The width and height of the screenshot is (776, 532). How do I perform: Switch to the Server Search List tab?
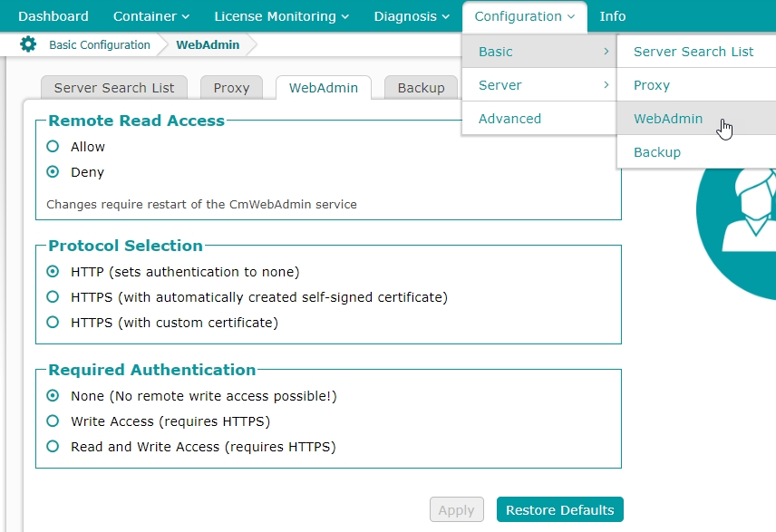pos(114,88)
